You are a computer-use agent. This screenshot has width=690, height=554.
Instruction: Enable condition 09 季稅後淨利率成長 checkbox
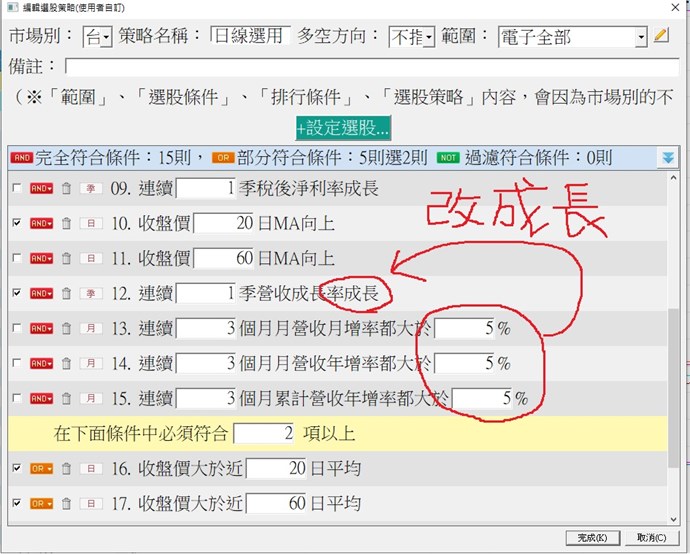17,188
